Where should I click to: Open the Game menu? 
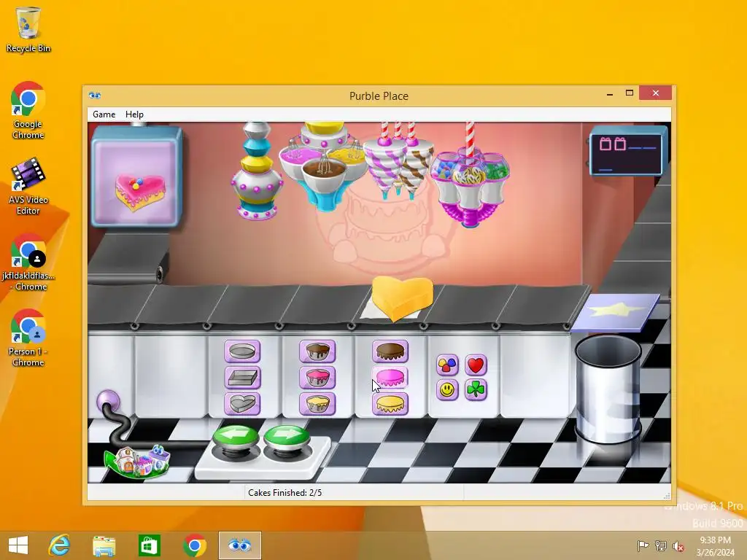point(104,114)
